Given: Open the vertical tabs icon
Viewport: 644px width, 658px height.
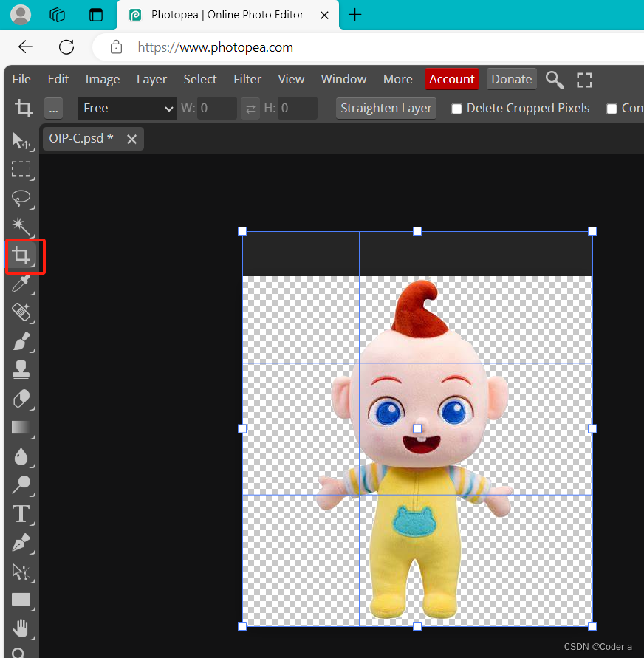Looking at the screenshot, I should 96,15.
